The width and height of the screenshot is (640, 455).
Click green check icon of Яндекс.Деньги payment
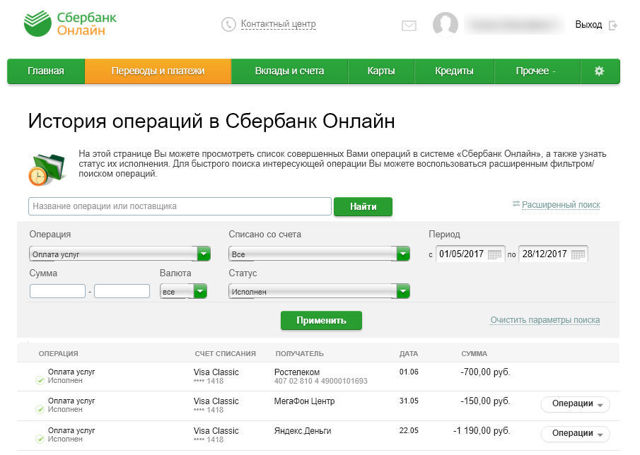point(40,439)
